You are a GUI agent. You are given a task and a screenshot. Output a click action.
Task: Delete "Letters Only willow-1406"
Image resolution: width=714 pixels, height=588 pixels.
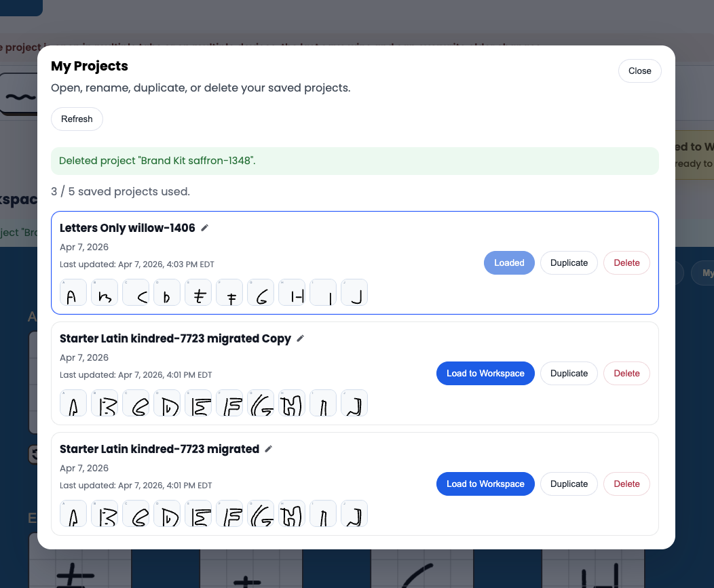point(626,262)
